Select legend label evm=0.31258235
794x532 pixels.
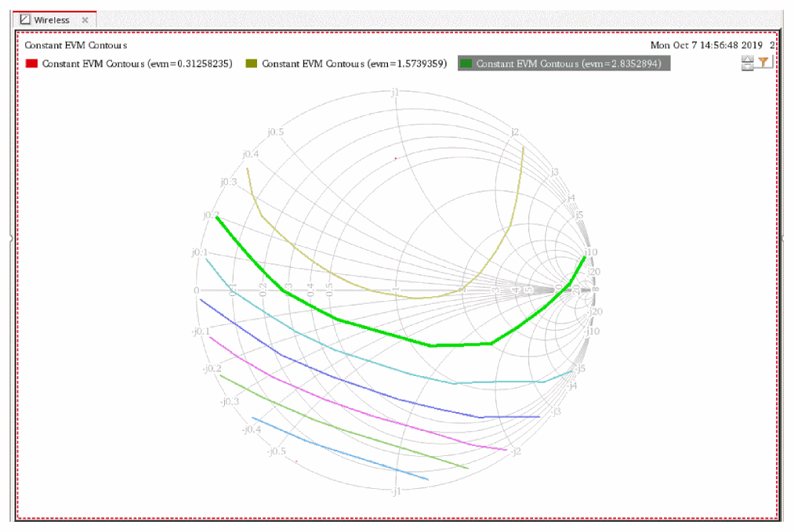coord(138,63)
